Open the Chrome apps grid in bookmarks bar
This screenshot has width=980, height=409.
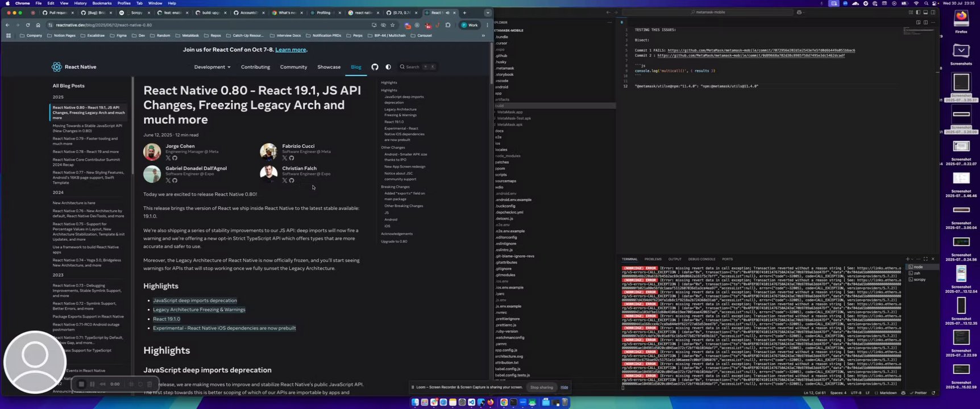coord(8,35)
